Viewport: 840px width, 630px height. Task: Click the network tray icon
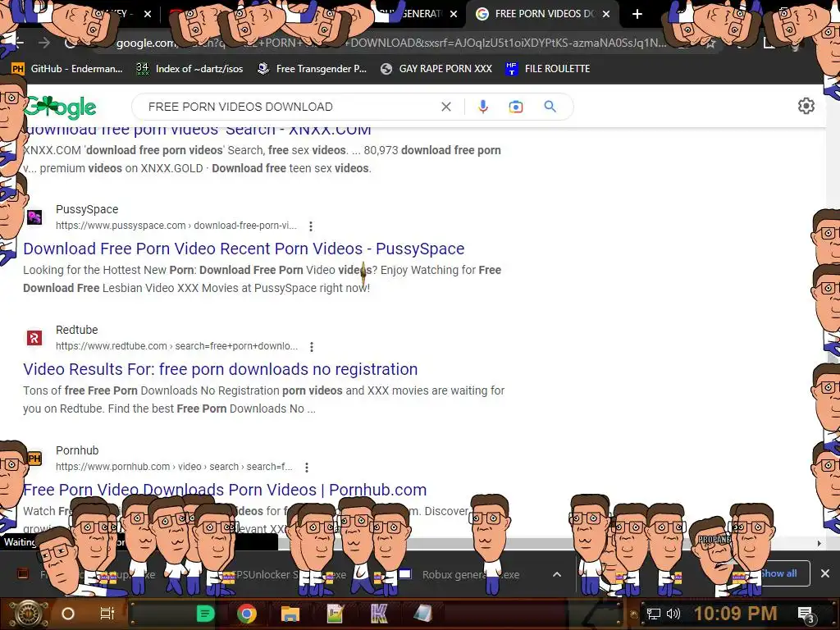tap(653, 614)
